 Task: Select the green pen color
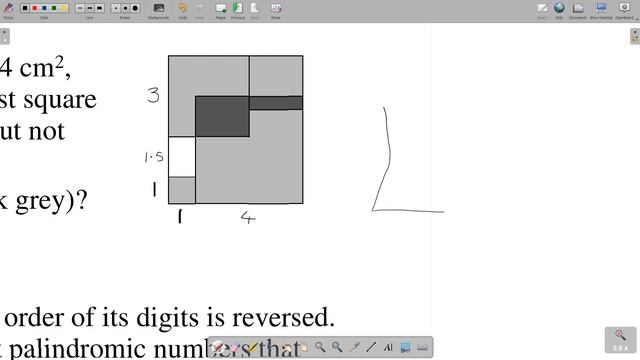(54, 8)
